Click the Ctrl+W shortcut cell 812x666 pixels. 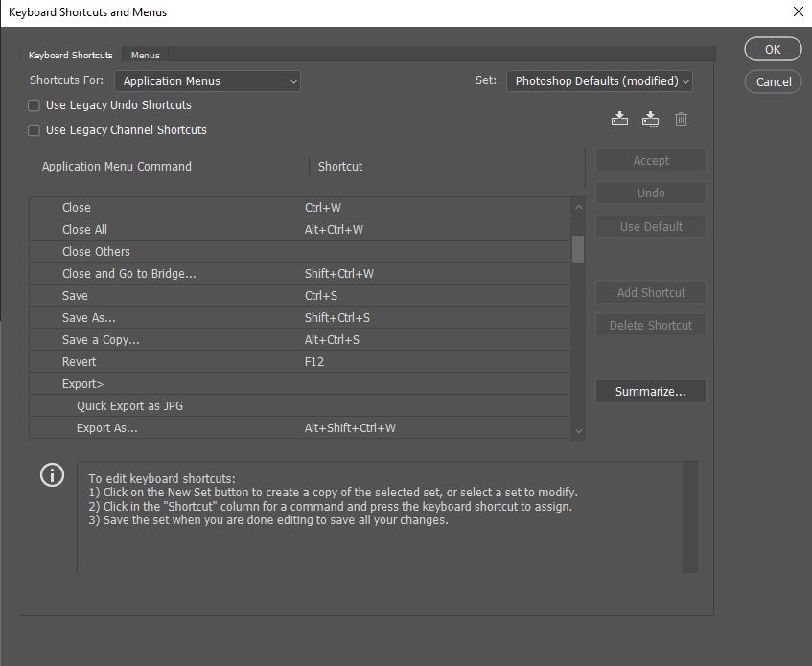click(323, 208)
